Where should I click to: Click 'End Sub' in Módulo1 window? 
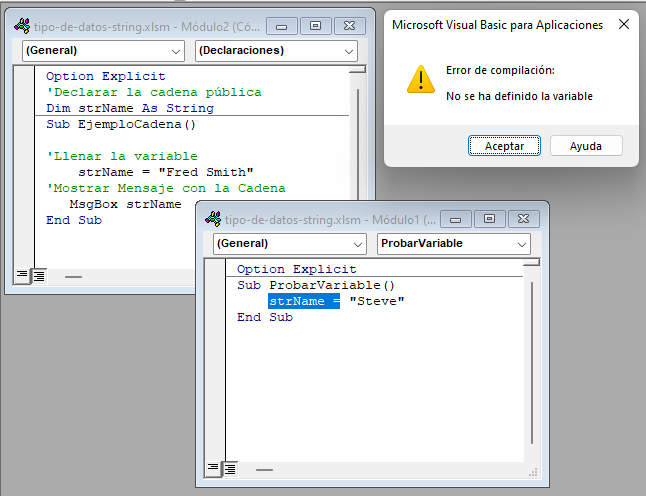click(265, 317)
